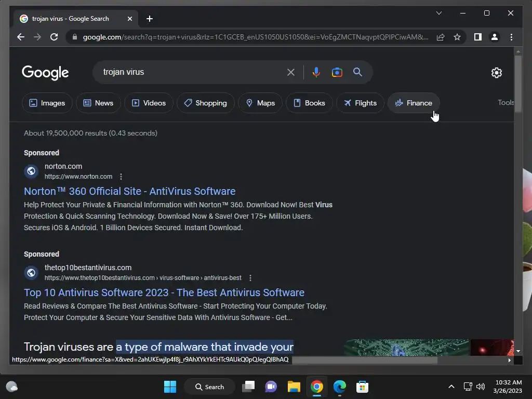
Task: Click the thetop10bestantivirus.com site name
Action: (x=88, y=268)
